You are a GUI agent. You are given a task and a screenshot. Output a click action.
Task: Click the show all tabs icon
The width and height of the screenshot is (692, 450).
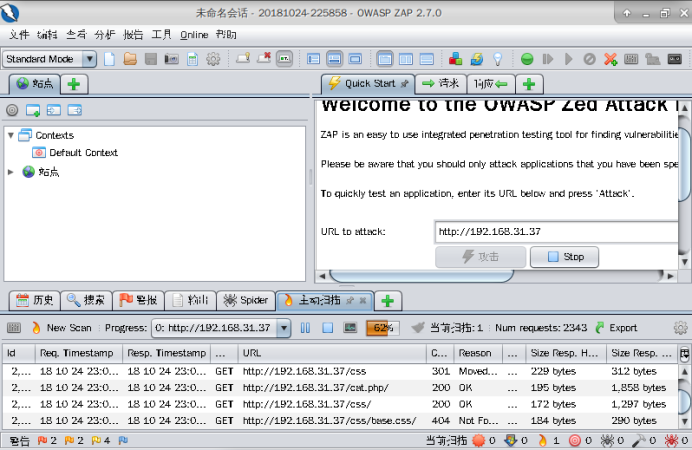(243, 58)
